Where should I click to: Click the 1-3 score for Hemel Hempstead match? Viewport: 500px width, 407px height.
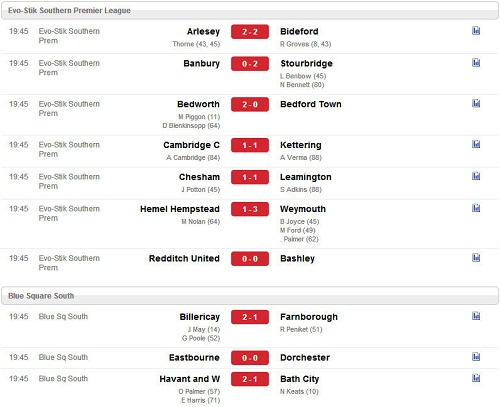coord(250,209)
